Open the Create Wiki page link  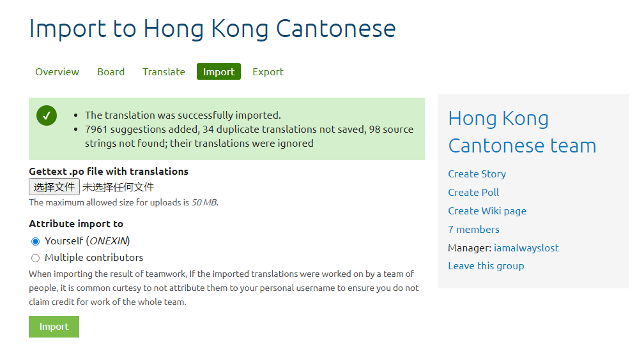(x=487, y=211)
